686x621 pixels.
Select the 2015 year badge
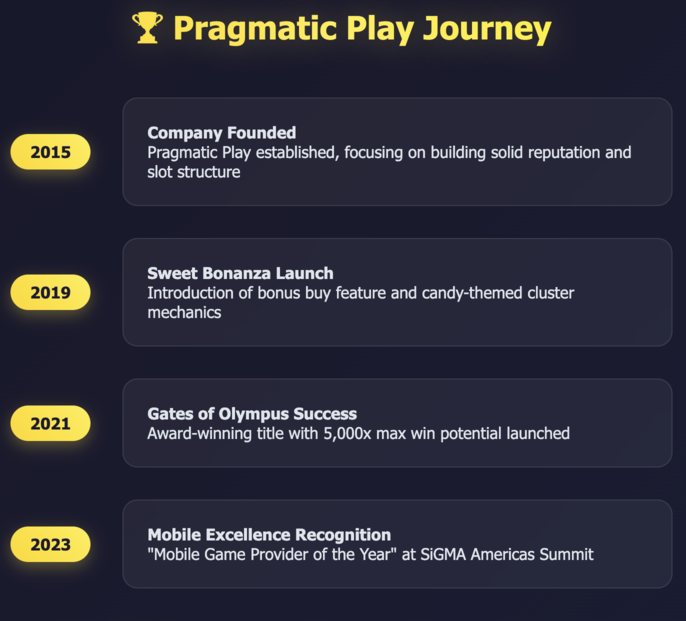(50, 152)
